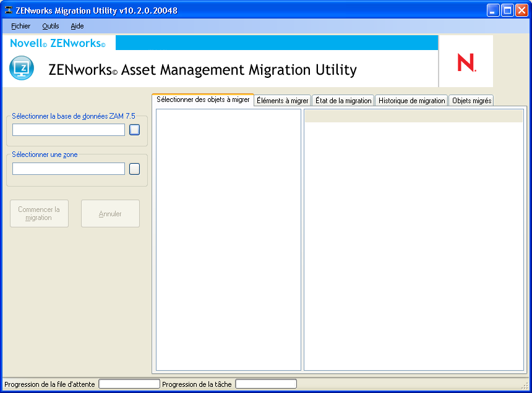Maximize the ZENworks Migration Utility window
The image size is (532, 393).
[x=507, y=11]
